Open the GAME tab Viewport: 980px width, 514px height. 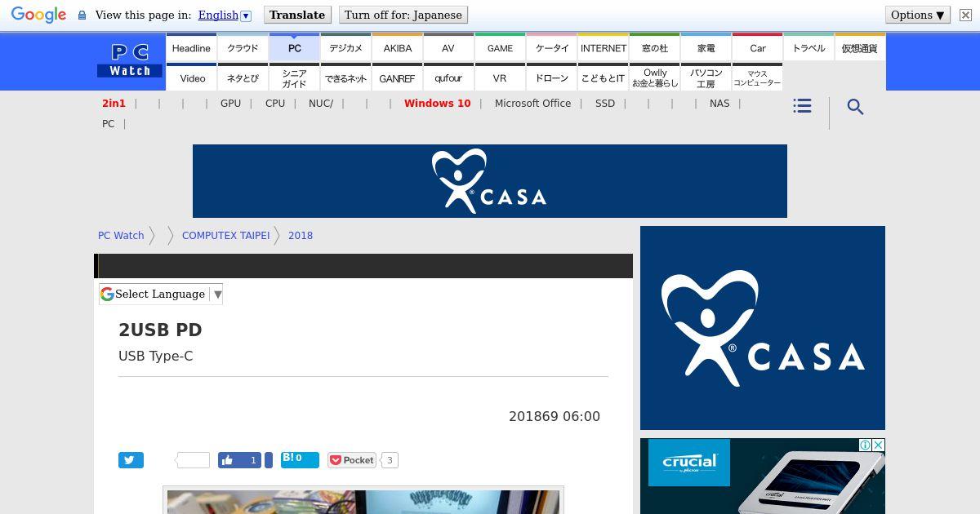point(500,48)
